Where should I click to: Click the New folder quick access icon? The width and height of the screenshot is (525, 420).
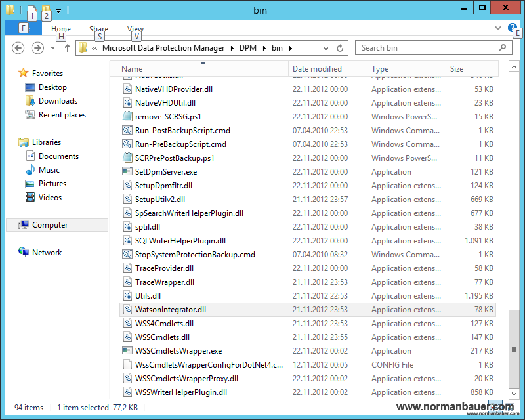coord(46,10)
